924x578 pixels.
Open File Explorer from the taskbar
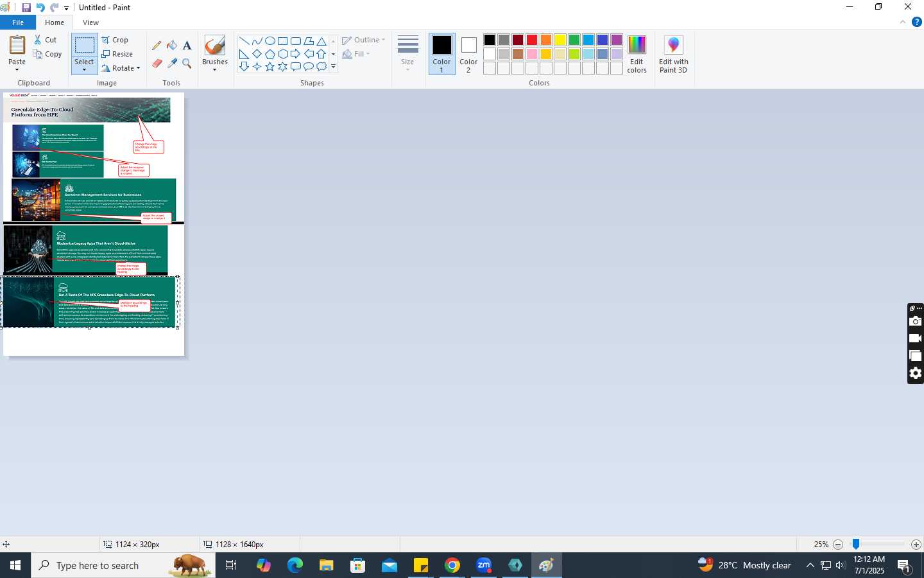point(327,565)
